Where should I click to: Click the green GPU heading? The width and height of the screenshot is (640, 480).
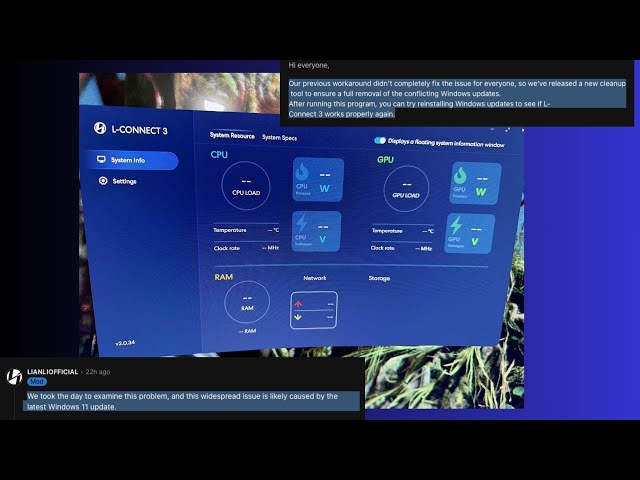pos(385,160)
